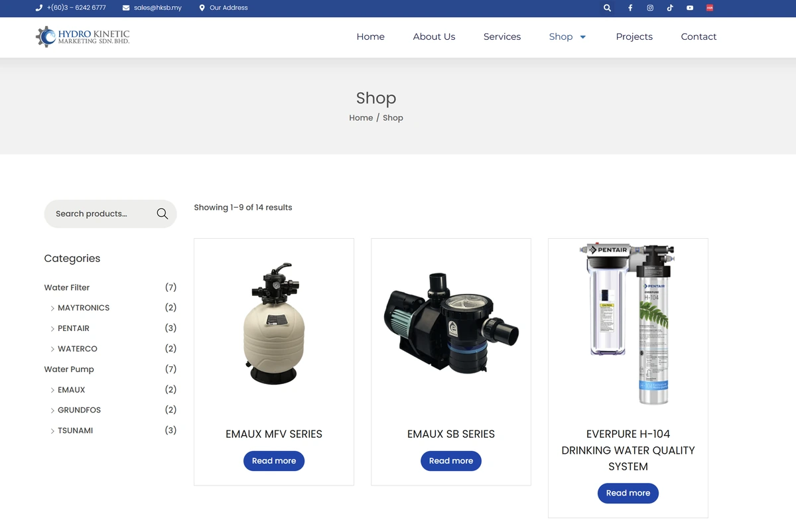The height and width of the screenshot is (532, 796).
Task: Click Read more under EMAUX SB SERIES
Action: pyautogui.click(x=451, y=461)
